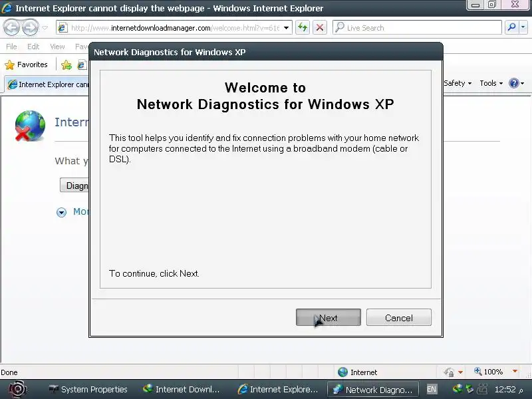Open zoom level dropdown arrow
This screenshot has width=532, height=399.
click(515, 372)
